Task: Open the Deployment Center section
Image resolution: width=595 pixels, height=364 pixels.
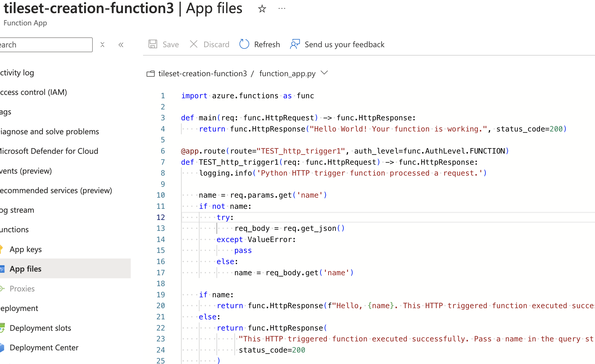Action: pyautogui.click(x=45, y=348)
